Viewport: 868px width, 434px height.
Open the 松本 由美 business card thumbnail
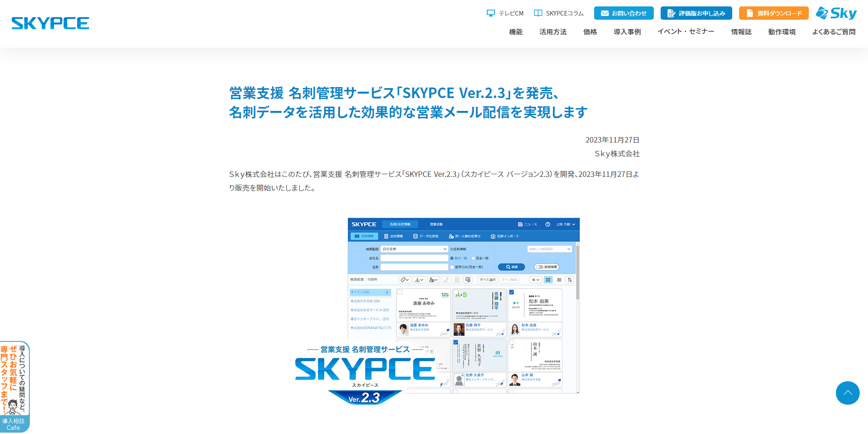tap(535, 305)
